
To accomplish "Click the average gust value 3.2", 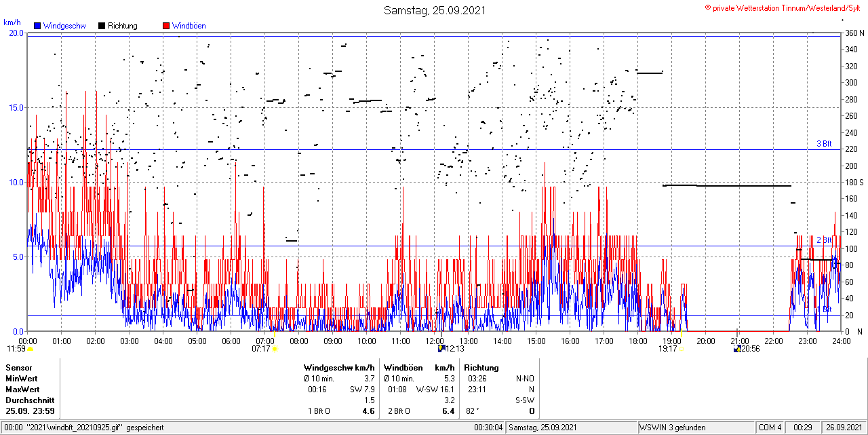I will pos(449,400).
